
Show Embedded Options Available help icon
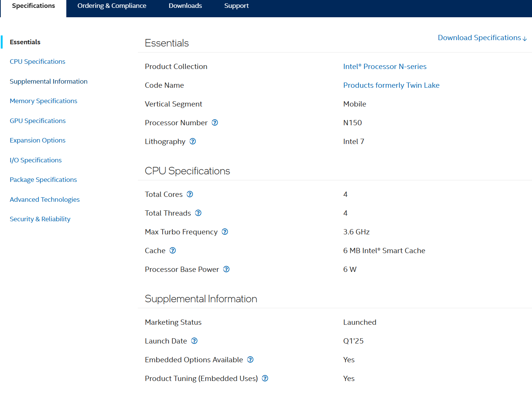coord(250,360)
